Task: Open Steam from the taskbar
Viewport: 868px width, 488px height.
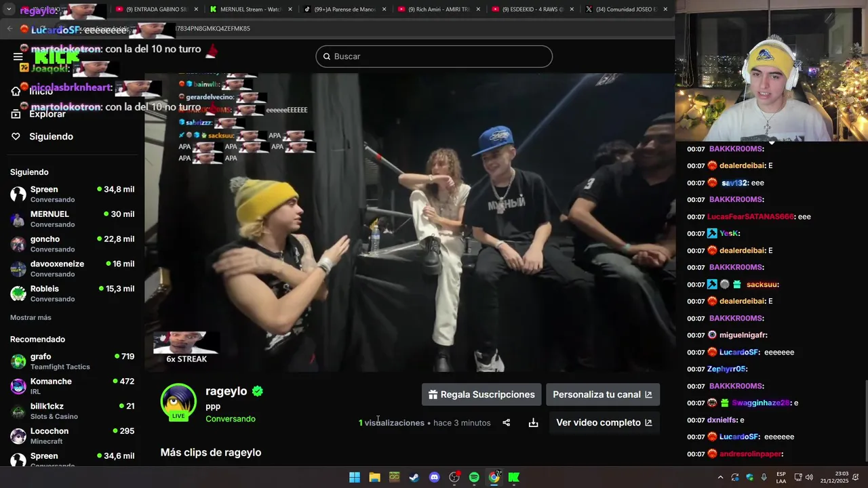Action: coord(414,477)
